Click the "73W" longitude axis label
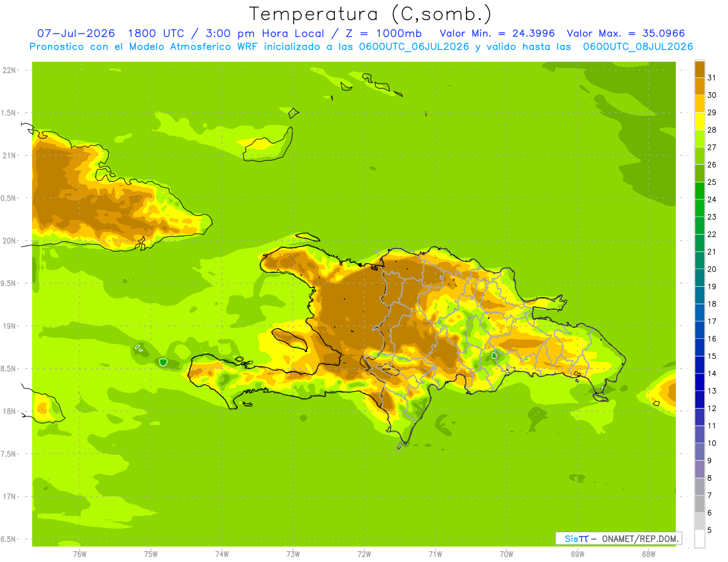728x562 pixels. coord(293,554)
